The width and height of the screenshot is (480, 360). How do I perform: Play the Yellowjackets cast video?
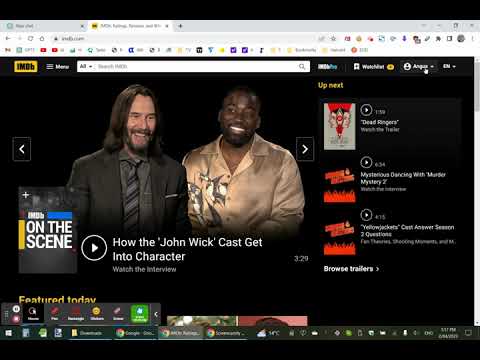pyautogui.click(x=366, y=215)
